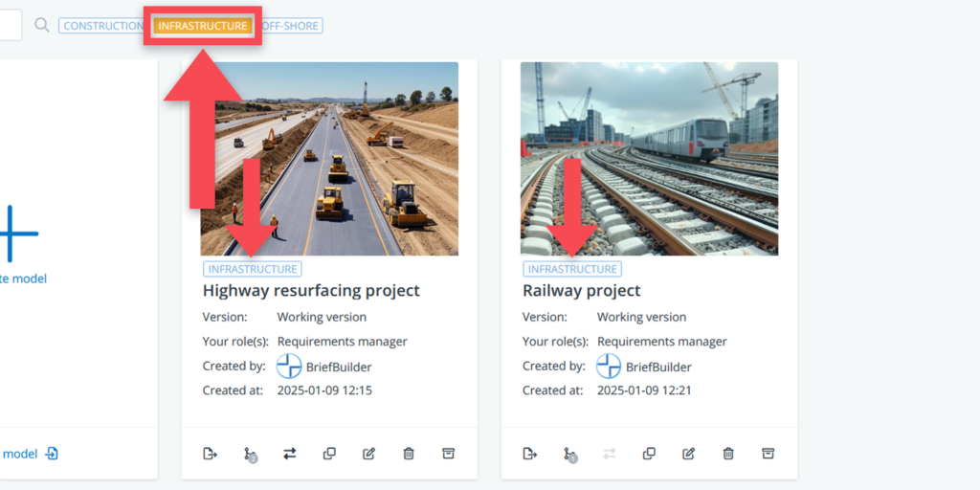980x490 pixels.
Task: Open version branches for Highway resurfacing project
Action: [x=250, y=454]
